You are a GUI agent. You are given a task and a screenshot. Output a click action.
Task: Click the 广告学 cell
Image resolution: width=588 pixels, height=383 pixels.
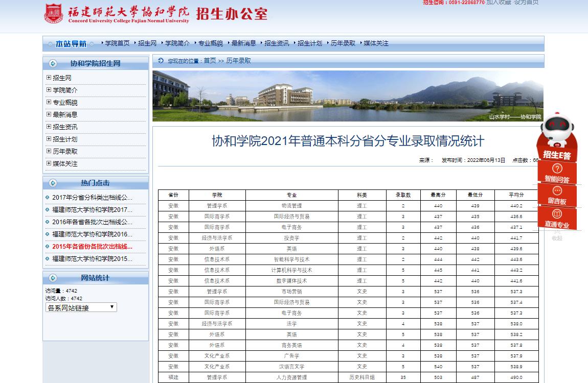[x=292, y=356]
